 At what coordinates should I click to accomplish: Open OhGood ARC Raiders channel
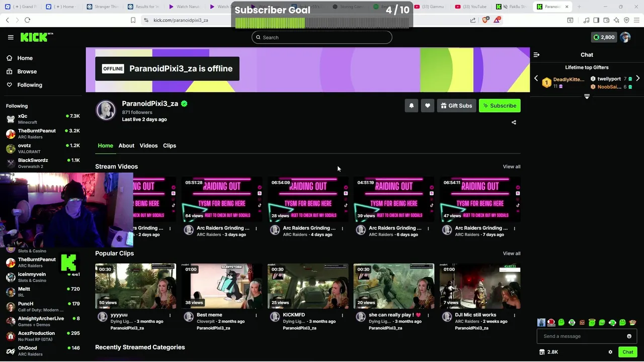click(42, 350)
